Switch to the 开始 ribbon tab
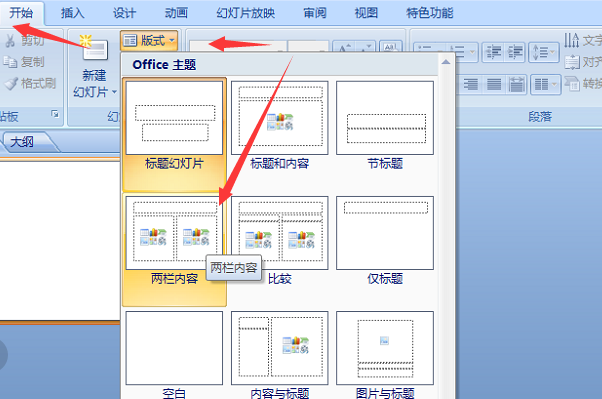This screenshot has height=399, width=602. pos(22,13)
